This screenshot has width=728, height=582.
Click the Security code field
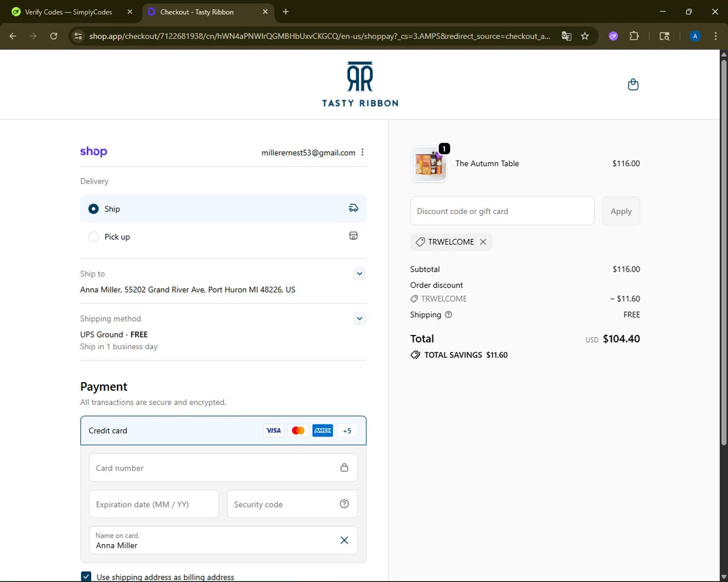tap(292, 504)
